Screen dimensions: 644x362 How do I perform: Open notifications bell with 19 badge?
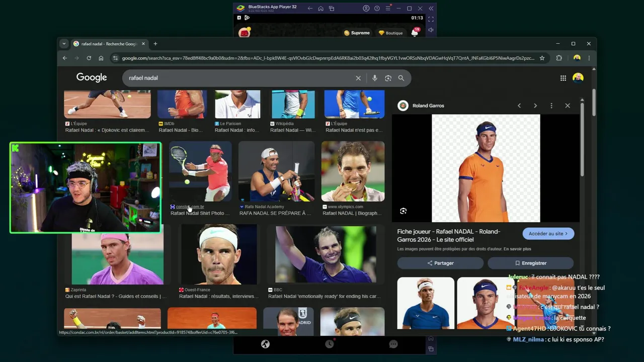[x=415, y=32]
